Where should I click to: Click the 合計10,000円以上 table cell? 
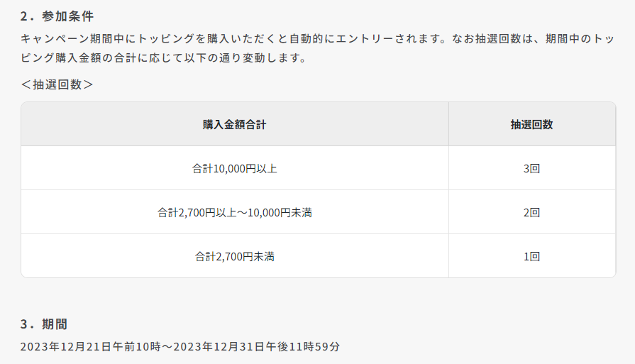[x=235, y=168]
